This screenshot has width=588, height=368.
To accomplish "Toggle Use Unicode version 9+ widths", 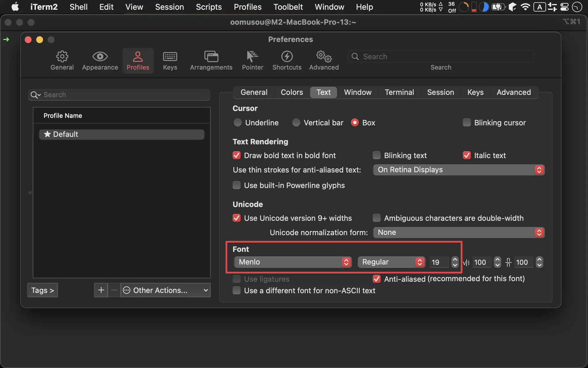I will 237,218.
